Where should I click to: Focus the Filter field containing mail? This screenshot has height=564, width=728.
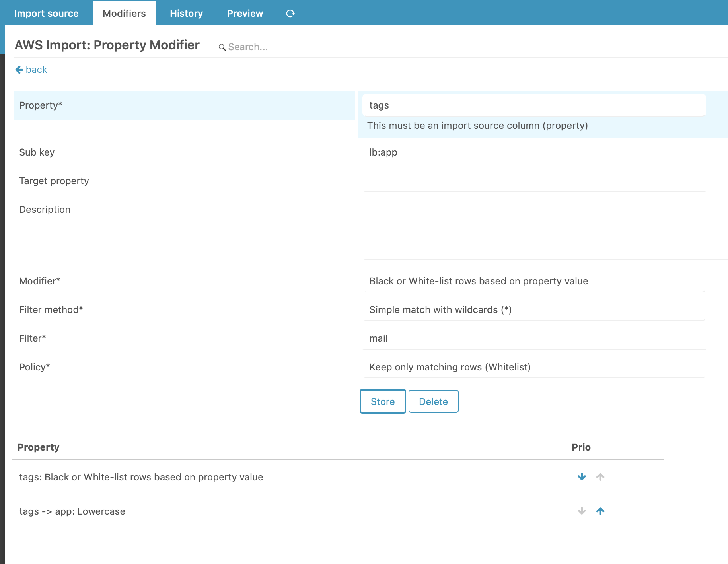[534, 338]
